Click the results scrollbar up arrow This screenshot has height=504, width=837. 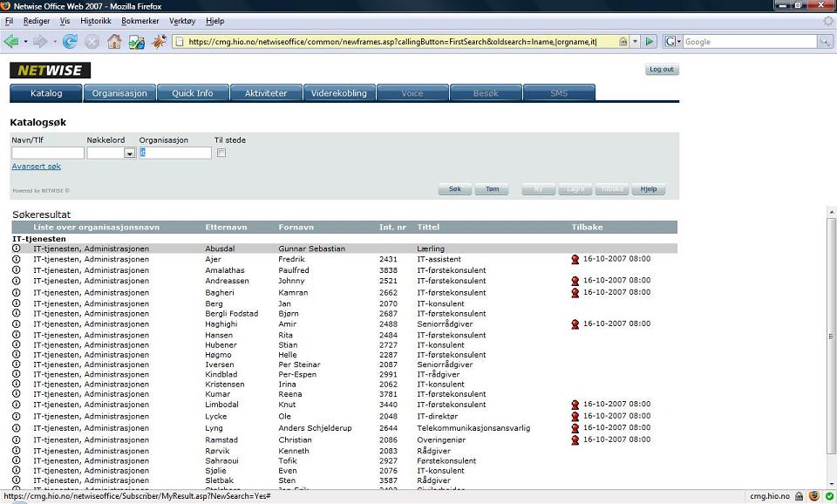tap(831, 212)
